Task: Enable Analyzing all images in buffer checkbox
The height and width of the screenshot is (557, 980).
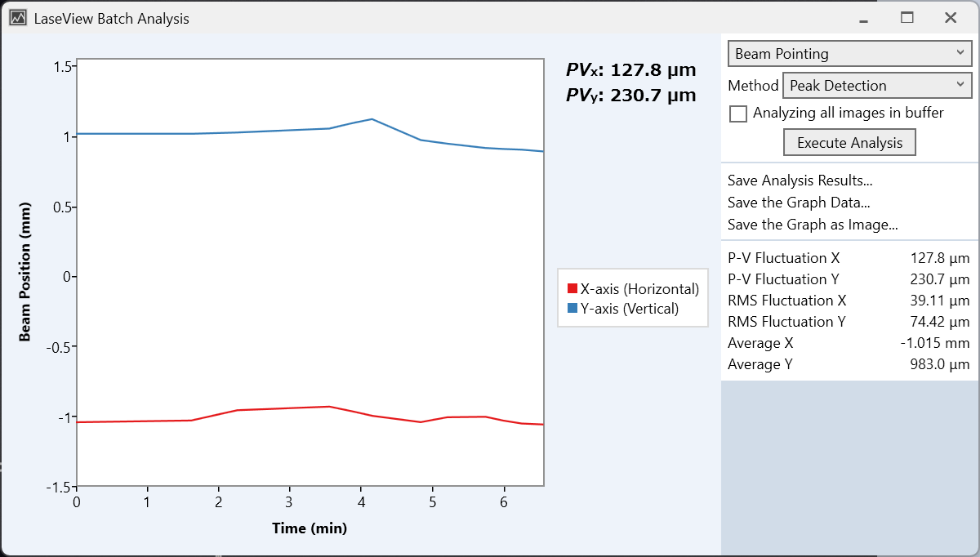Action: [738, 114]
